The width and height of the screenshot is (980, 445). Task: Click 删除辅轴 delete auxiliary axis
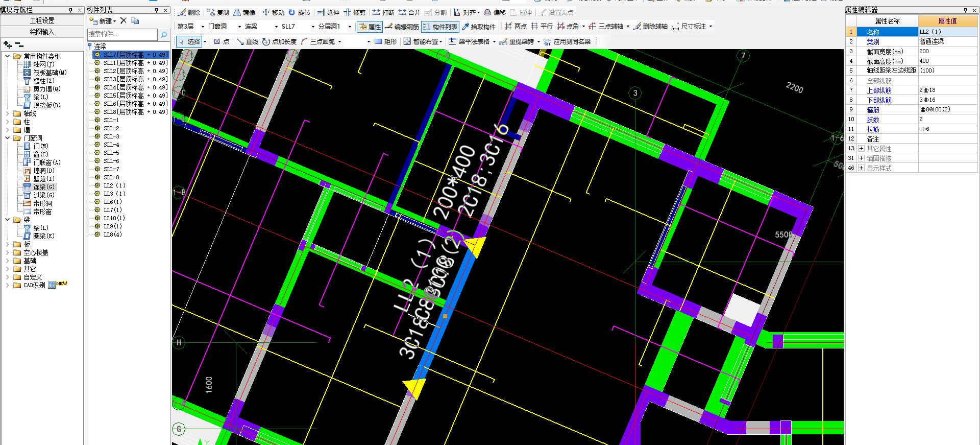[x=650, y=26]
